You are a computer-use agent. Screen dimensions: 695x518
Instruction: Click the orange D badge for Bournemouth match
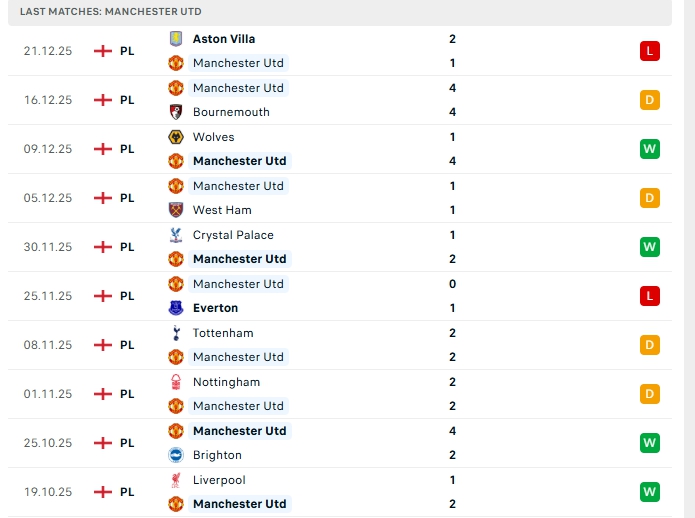pyautogui.click(x=650, y=100)
